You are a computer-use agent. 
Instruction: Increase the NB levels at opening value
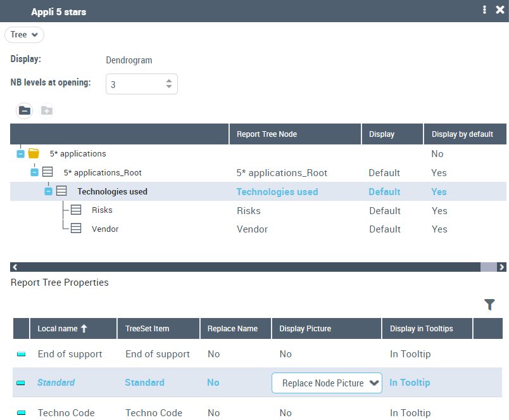[x=169, y=80]
